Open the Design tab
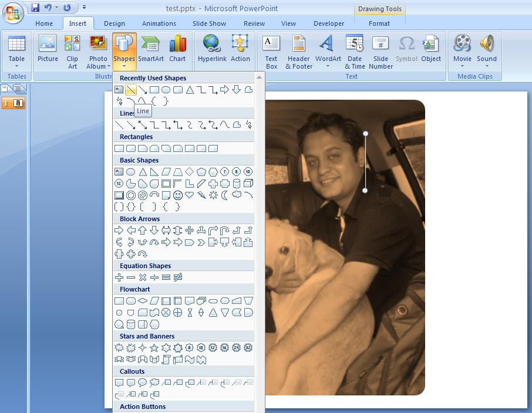 (115, 23)
